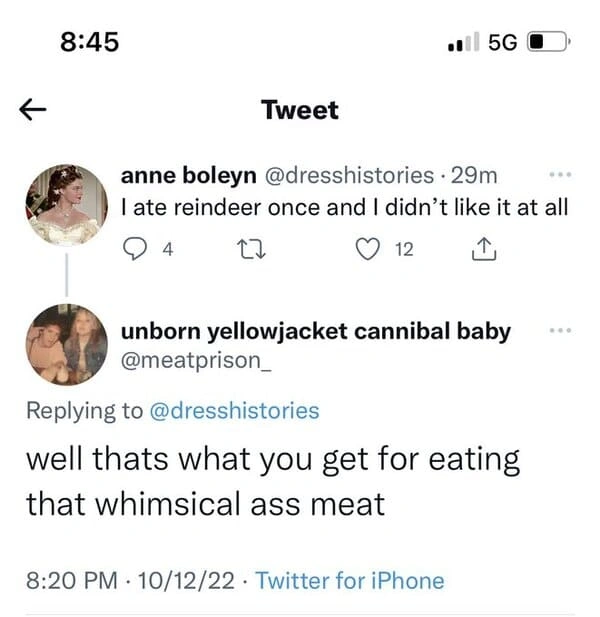Viewport: 600px width, 617px height.
Task: View unborn yellowjacket cannibal baby's avatar
Action: [66, 345]
